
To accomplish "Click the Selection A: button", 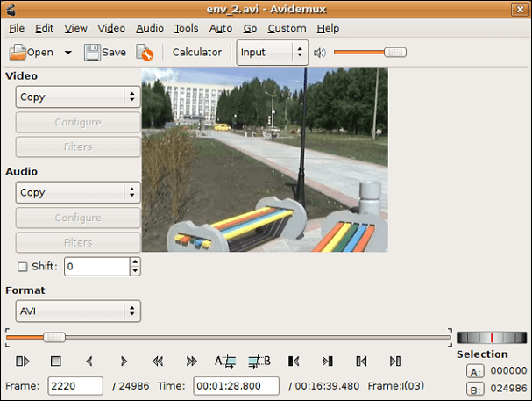I will [x=475, y=371].
